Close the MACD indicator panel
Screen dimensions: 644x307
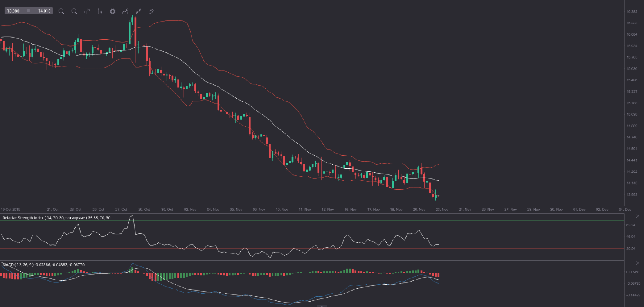point(637,263)
